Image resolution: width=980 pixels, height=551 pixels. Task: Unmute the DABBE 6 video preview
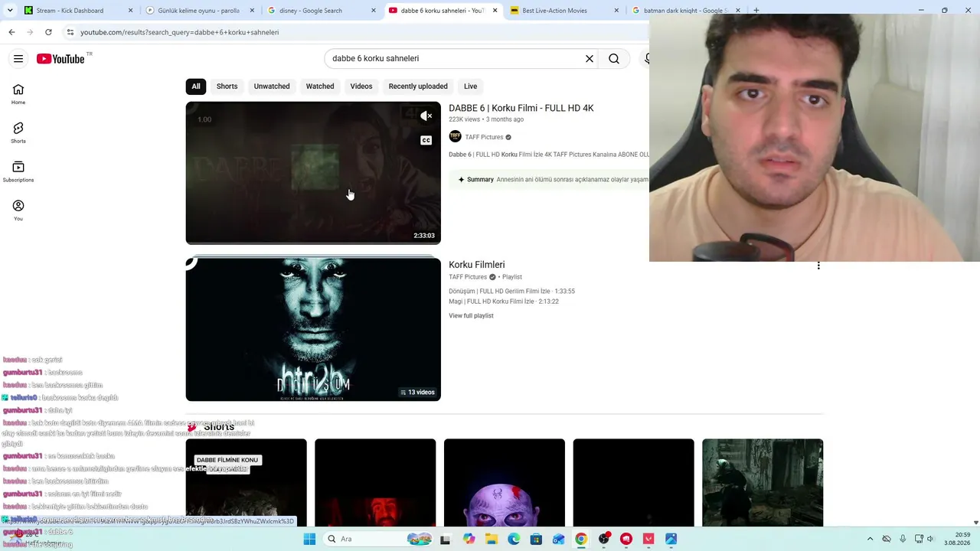426,116
